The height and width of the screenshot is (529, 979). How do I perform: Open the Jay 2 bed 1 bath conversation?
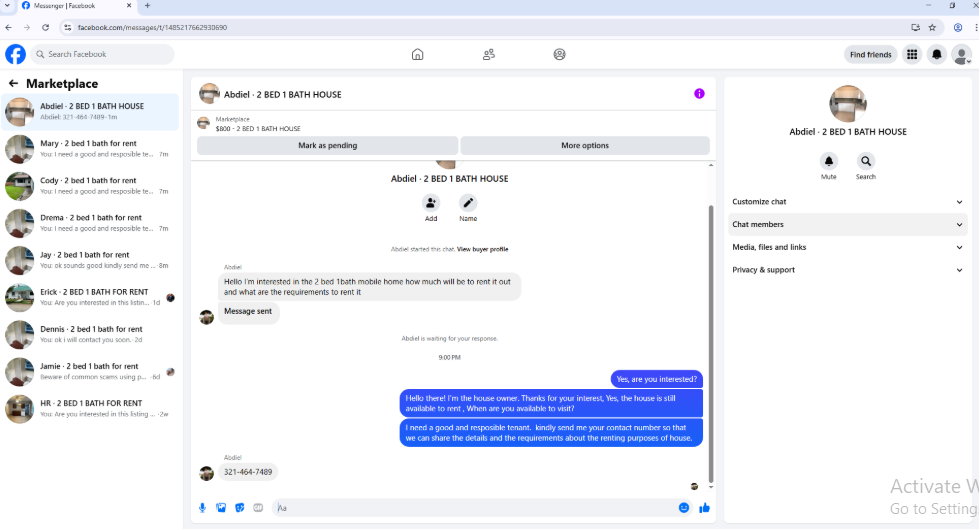click(91, 260)
